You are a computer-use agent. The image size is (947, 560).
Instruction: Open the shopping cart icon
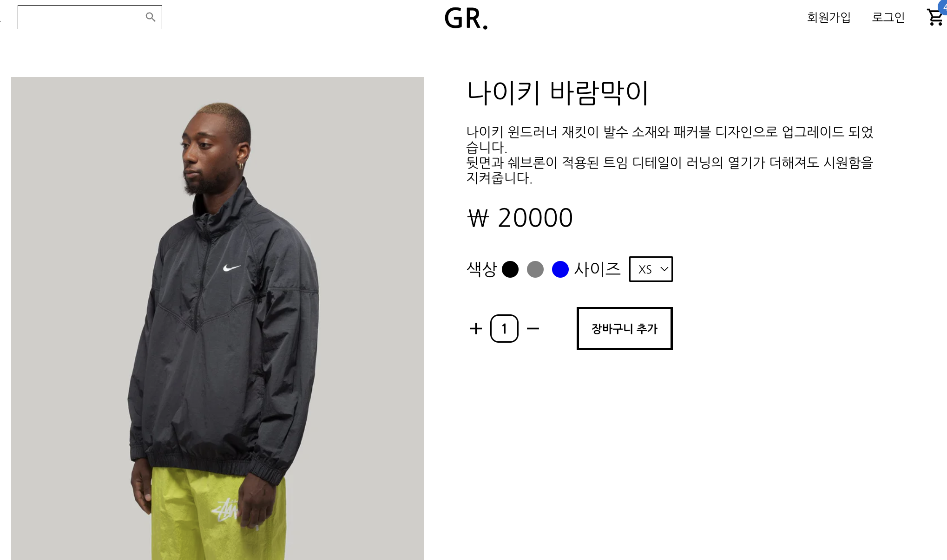click(934, 18)
